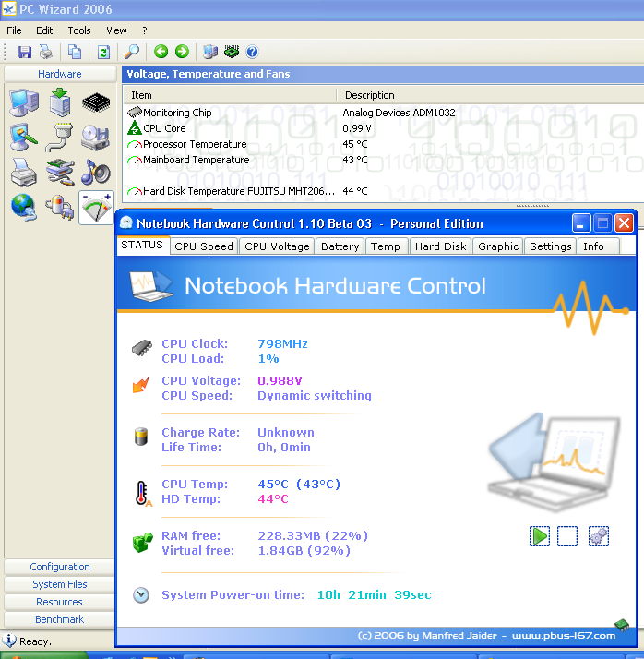Switch to the Temp tab
This screenshot has width=644, height=659.
click(386, 246)
